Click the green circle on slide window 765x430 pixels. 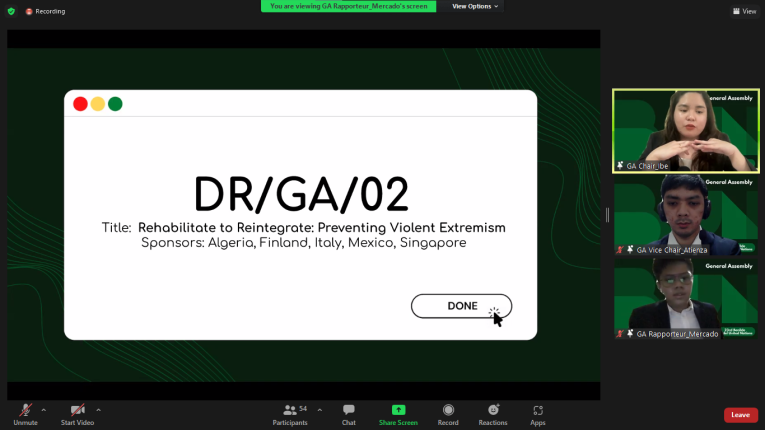coord(115,104)
